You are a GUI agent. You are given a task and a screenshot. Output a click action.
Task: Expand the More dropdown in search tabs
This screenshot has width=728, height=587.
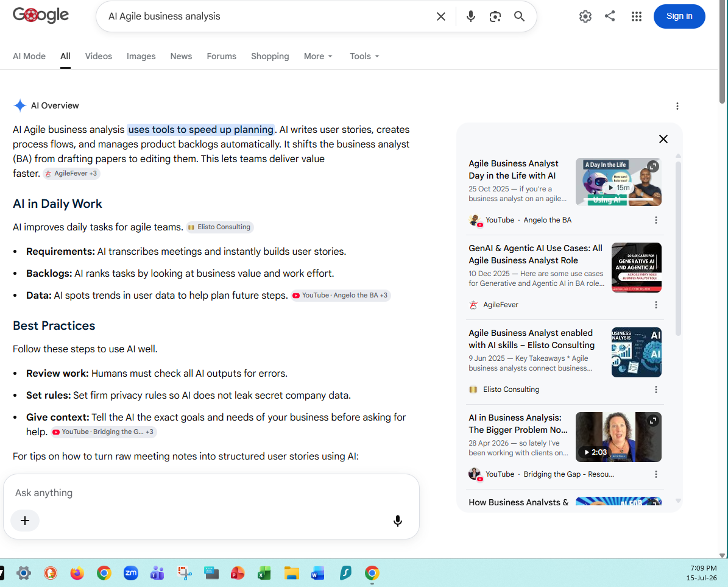(318, 56)
